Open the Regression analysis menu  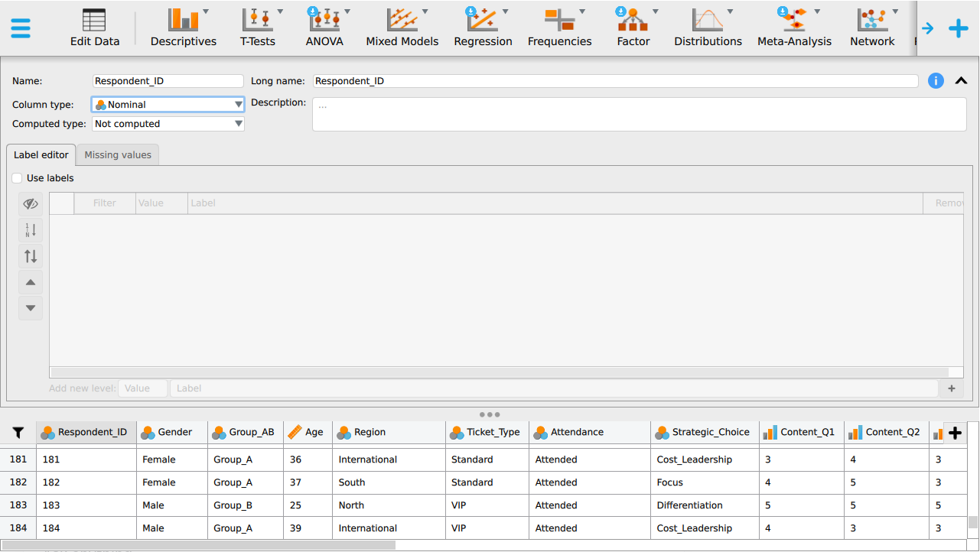coord(483,28)
